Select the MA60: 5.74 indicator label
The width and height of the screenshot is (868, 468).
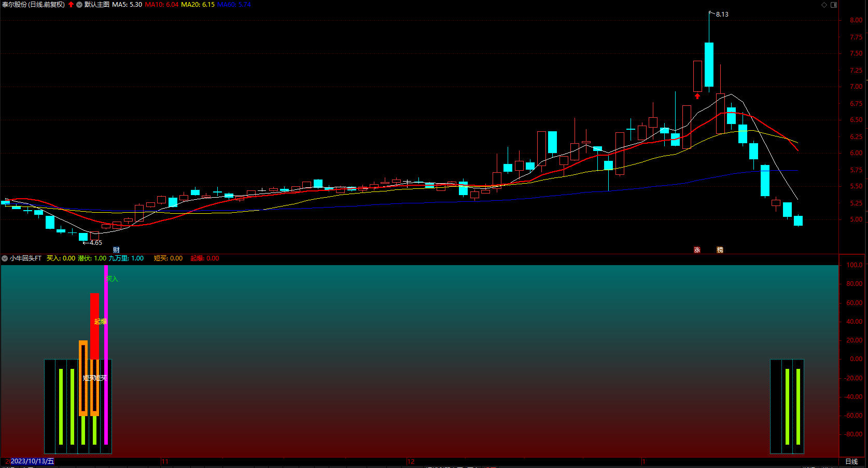(x=234, y=5)
